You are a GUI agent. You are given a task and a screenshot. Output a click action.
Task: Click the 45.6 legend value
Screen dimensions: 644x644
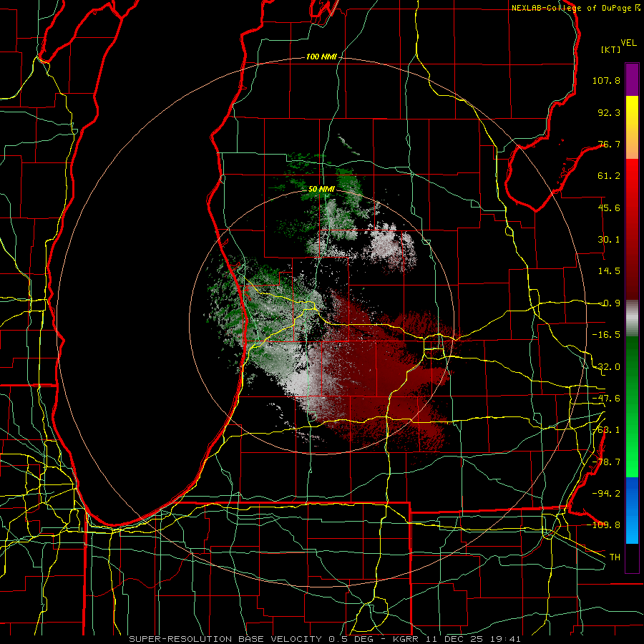[x=609, y=208]
